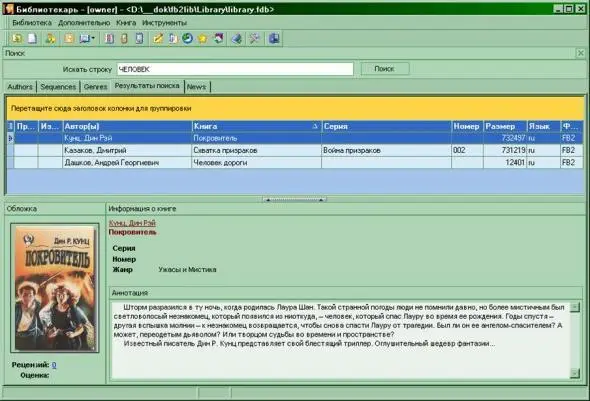Click the mobile device icon in toolbar
The width and height of the screenshot is (590, 401).
coord(139,38)
